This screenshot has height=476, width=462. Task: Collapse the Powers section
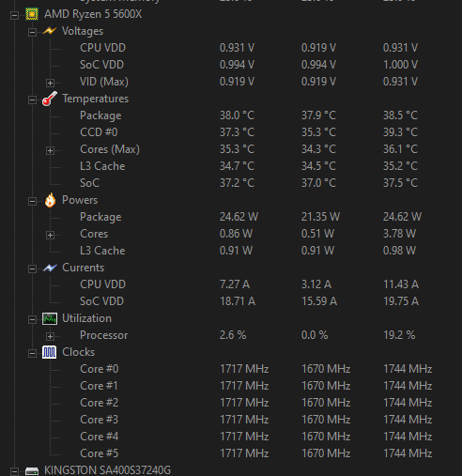(x=32, y=201)
